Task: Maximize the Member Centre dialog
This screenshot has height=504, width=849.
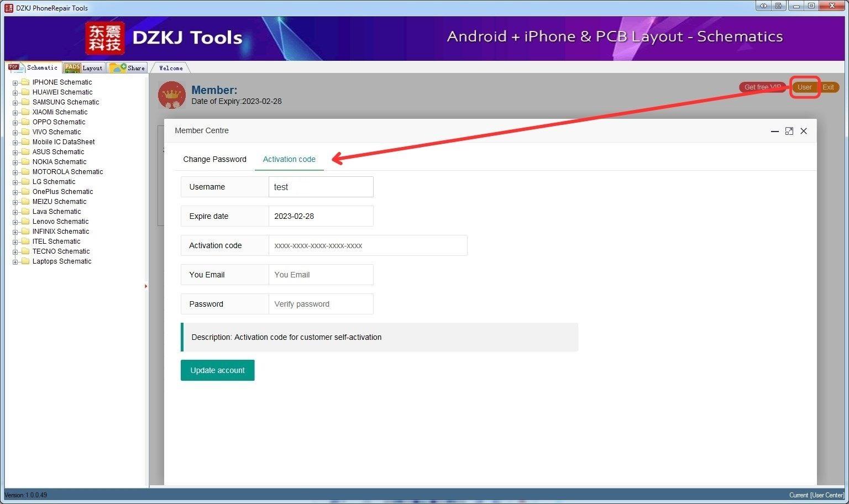Action: pos(789,131)
